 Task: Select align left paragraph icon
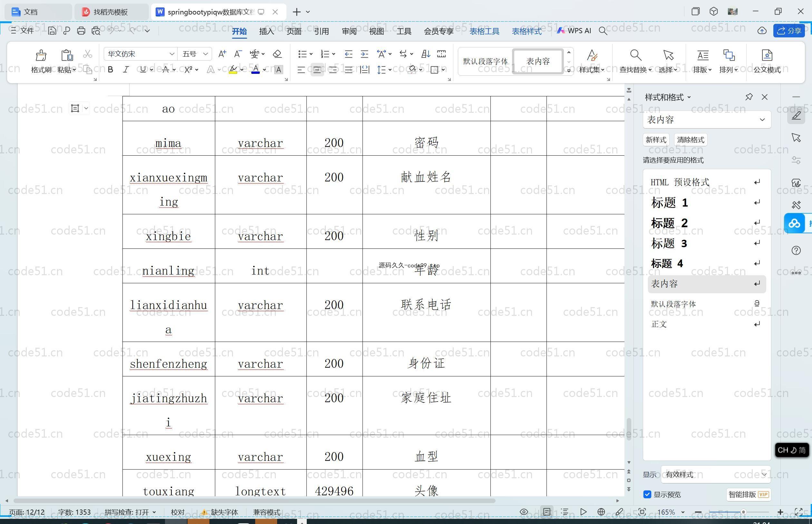[301, 70]
